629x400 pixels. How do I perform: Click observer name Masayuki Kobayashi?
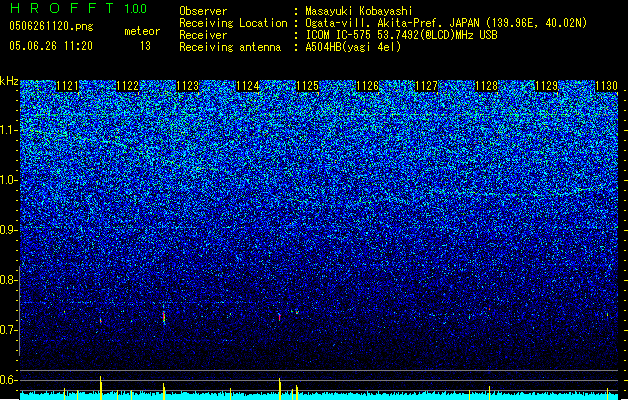(359, 11)
